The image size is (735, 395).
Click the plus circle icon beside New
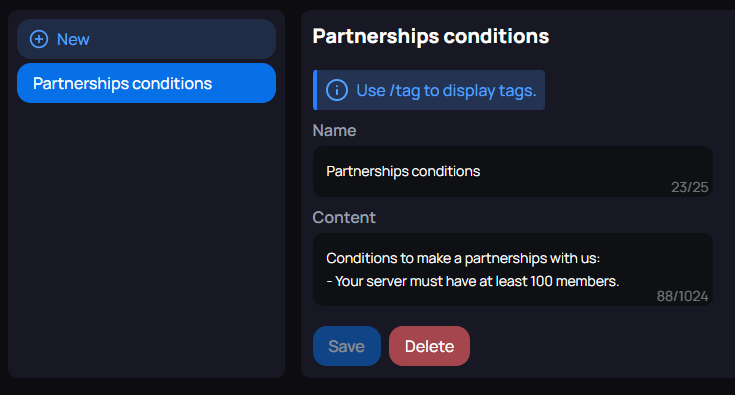[39, 39]
